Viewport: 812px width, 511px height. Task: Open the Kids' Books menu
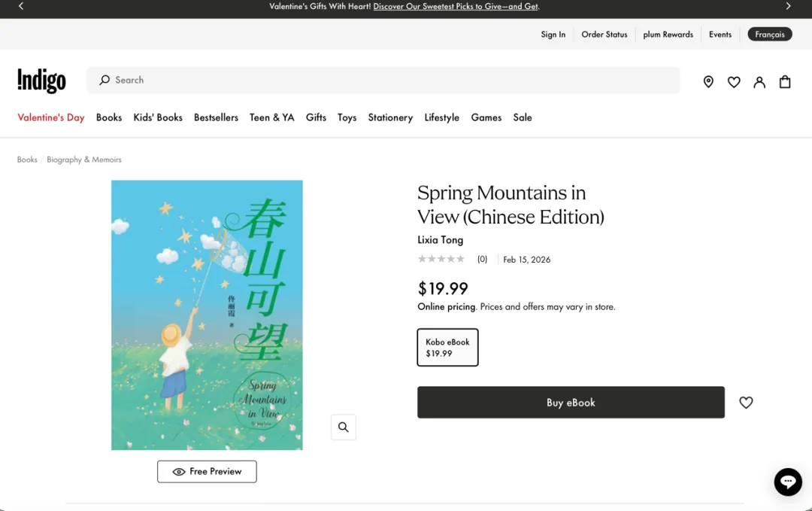pyautogui.click(x=158, y=117)
